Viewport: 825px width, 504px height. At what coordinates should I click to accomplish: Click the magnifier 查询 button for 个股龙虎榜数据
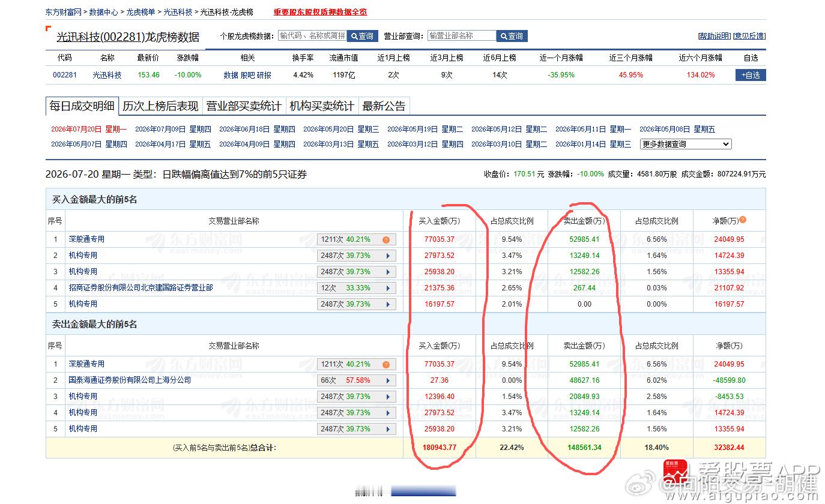tap(363, 36)
